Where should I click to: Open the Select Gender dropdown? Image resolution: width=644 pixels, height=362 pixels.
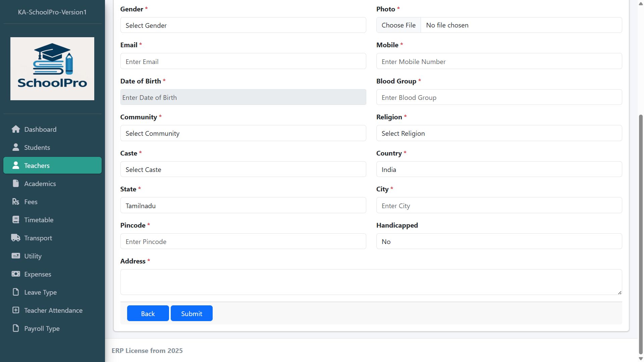(243, 25)
